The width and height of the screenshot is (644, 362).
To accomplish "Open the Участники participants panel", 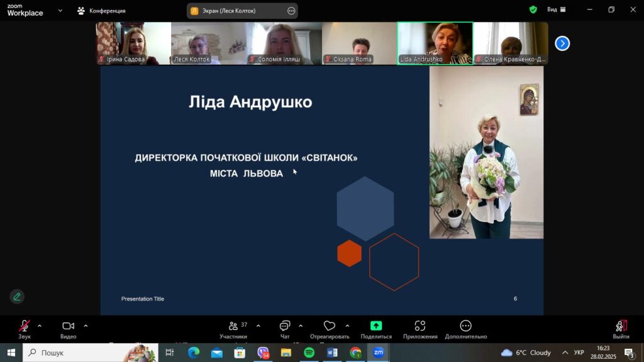I will point(233,326).
